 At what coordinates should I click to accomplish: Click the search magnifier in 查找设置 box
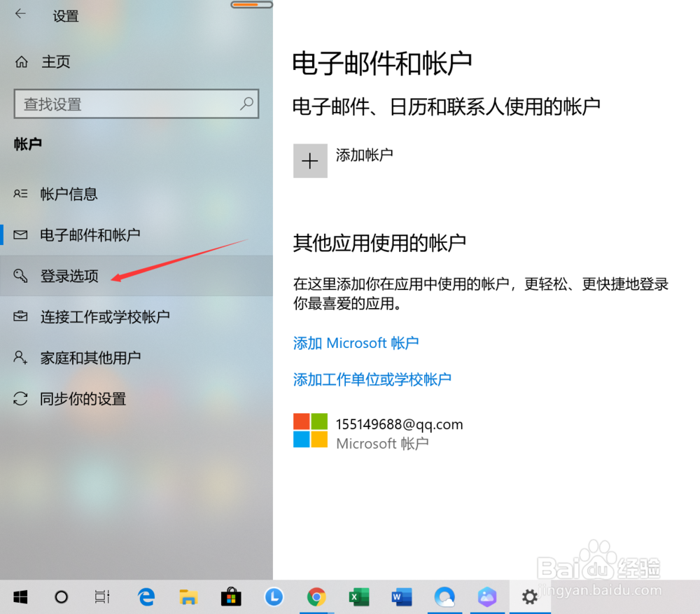point(246,104)
